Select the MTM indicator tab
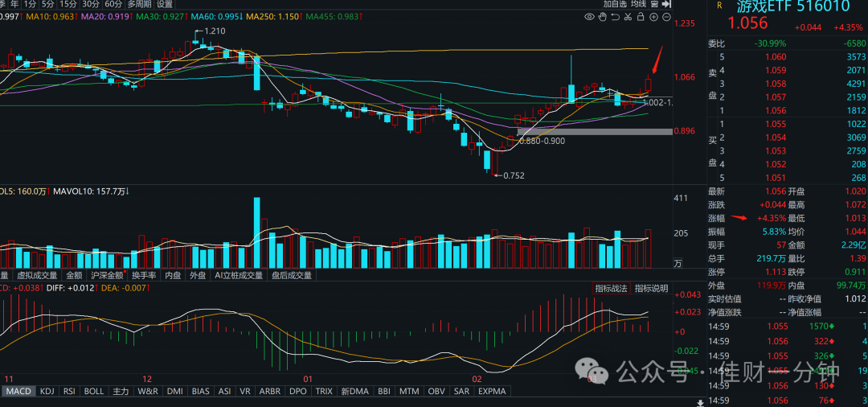The width and height of the screenshot is (868, 407). tap(410, 391)
